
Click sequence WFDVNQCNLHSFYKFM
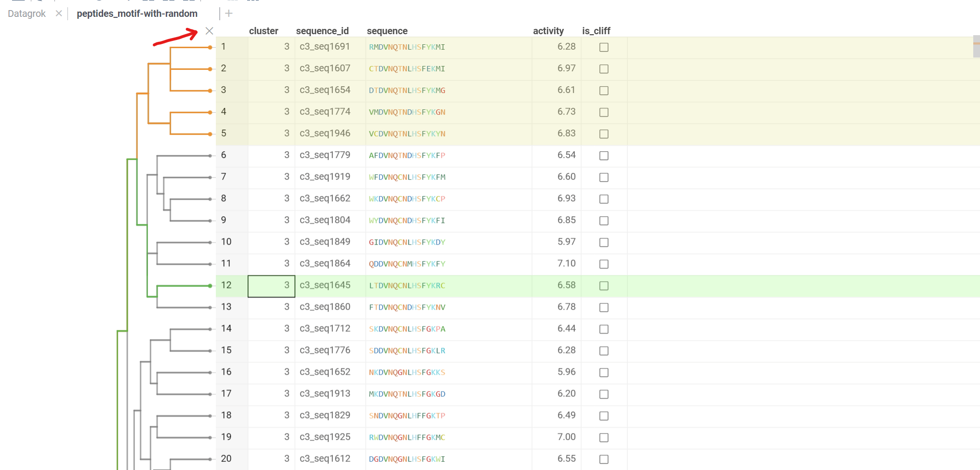click(x=407, y=177)
